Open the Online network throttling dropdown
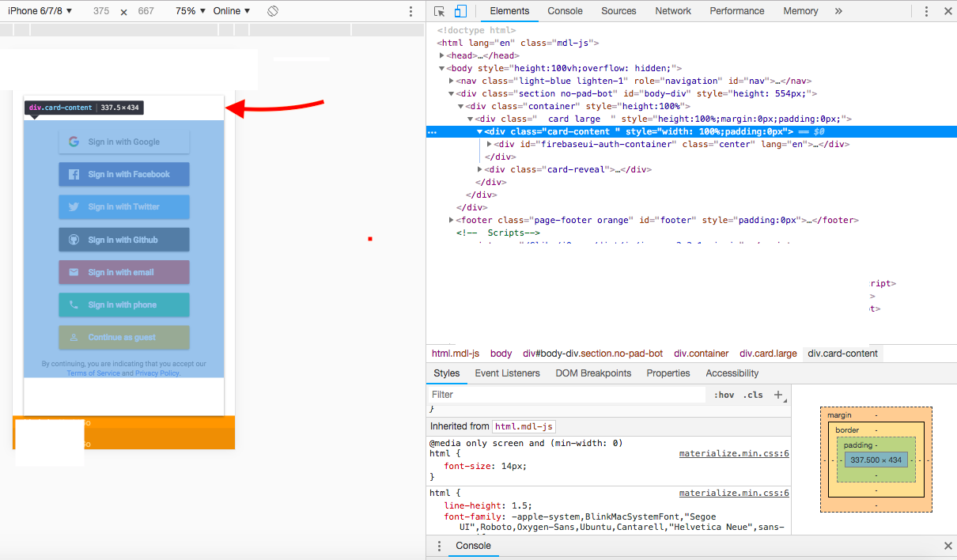 pyautogui.click(x=232, y=11)
